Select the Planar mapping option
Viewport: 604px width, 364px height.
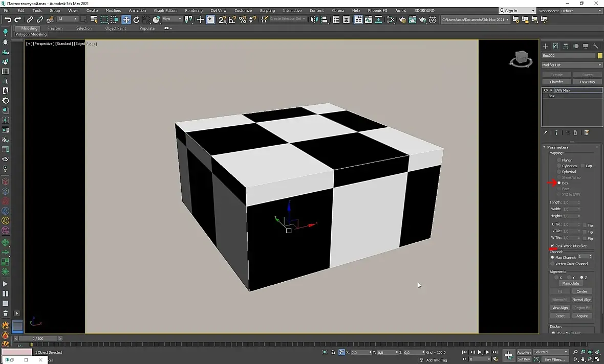(559, 160)
